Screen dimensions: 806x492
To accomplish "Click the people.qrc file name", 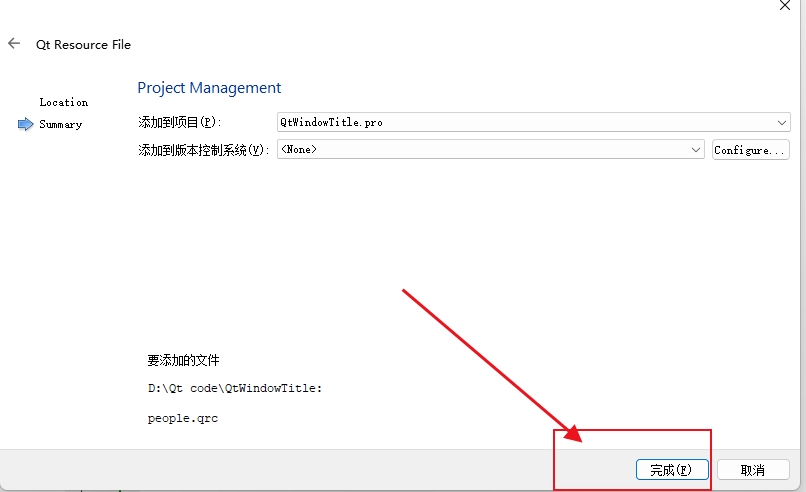I will point(183,418).
